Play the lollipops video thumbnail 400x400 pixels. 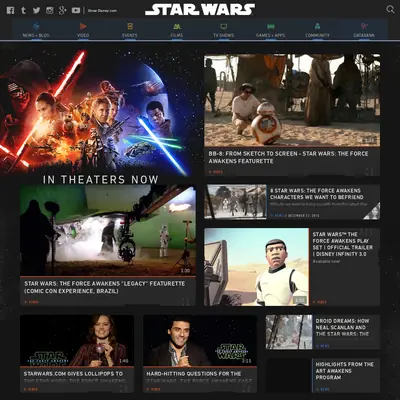click(x=77, y=341)
